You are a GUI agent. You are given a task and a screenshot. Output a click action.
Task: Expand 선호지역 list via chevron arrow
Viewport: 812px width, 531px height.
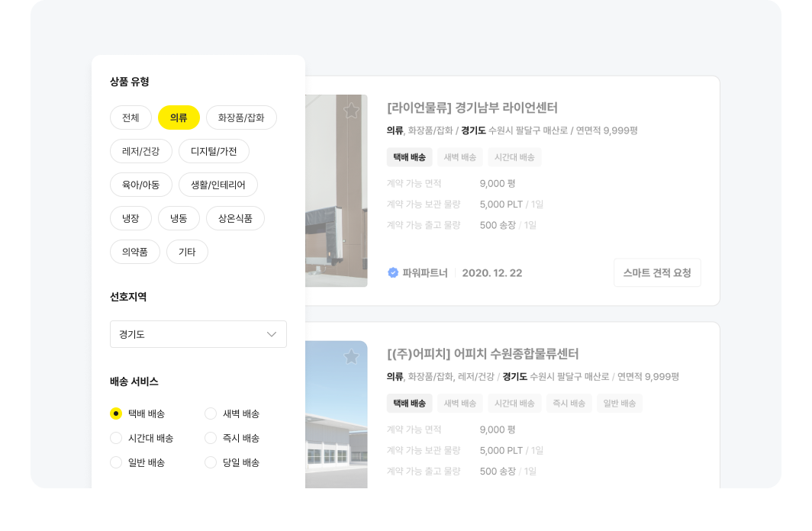point(271,334)
